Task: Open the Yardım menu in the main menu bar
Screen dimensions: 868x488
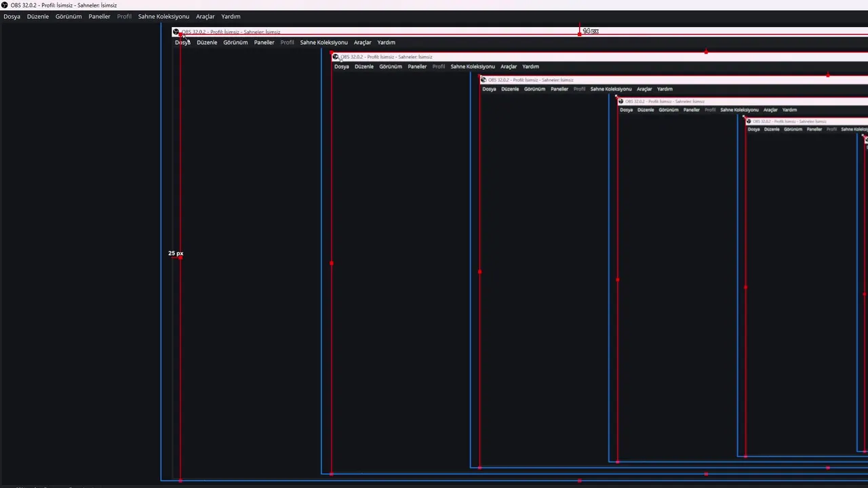Action: 231,16
